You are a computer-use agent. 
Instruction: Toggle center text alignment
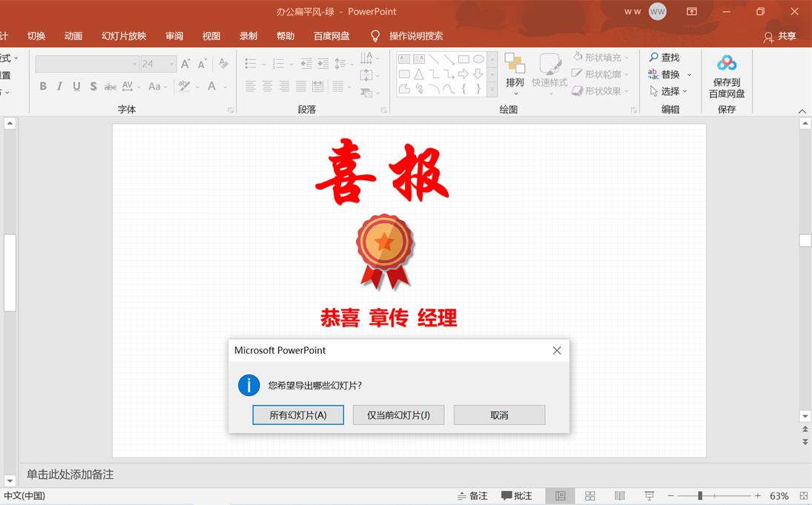click(268, 88)
